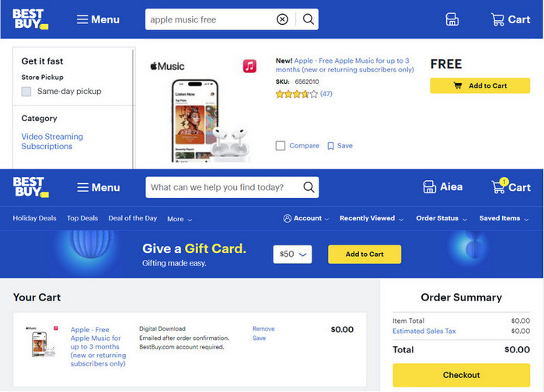Click the Best Buy logo in the lower header
The width and height of the screenshot is (544, 392).
click(30, 187)
